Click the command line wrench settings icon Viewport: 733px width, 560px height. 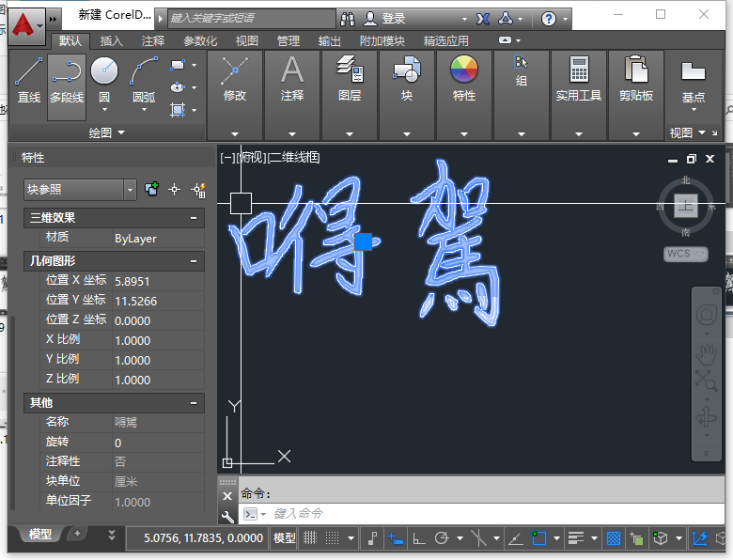click(227, 516)
